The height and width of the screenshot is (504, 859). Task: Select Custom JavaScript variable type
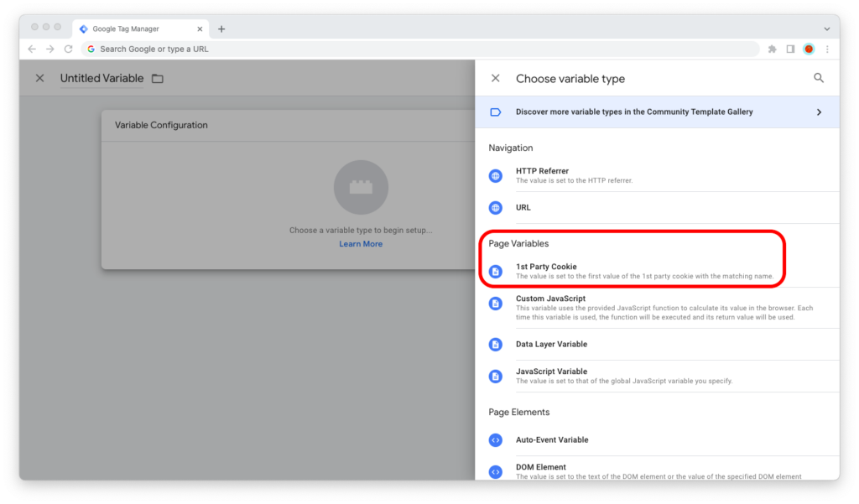[664, 308]
